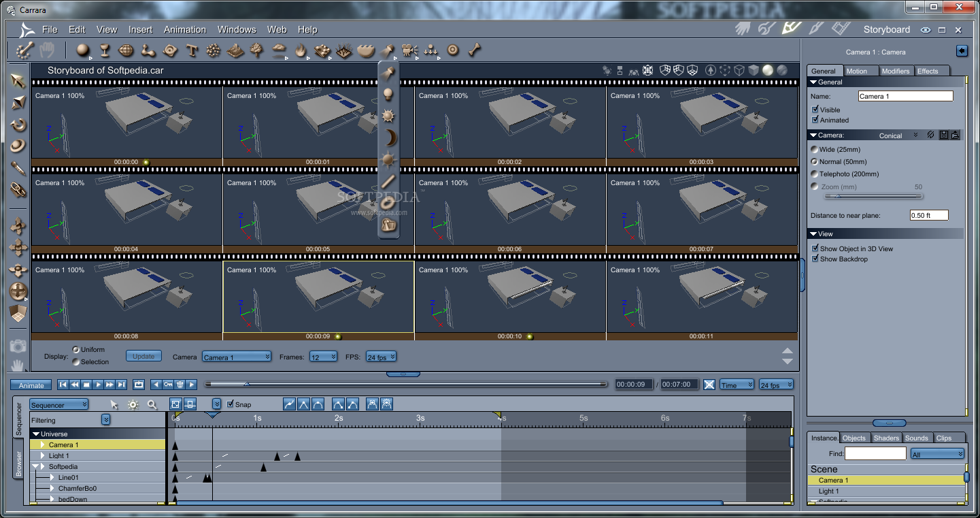
Task: Expand the Filtering options chevron
Action: (x=106, y=420)
